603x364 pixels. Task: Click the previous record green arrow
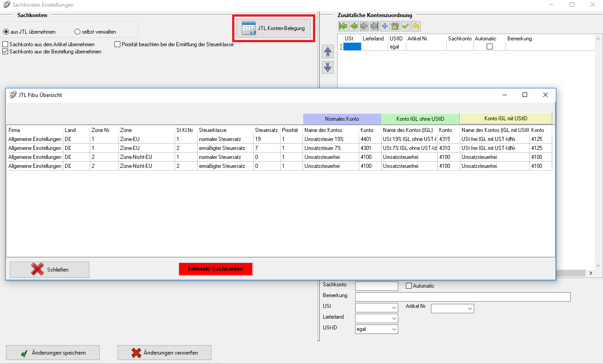354,26
